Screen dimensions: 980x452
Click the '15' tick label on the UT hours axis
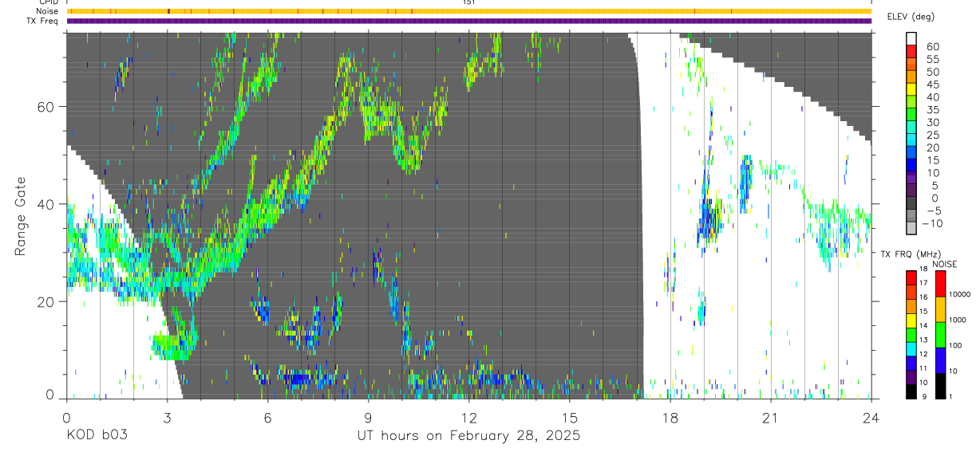569,418
